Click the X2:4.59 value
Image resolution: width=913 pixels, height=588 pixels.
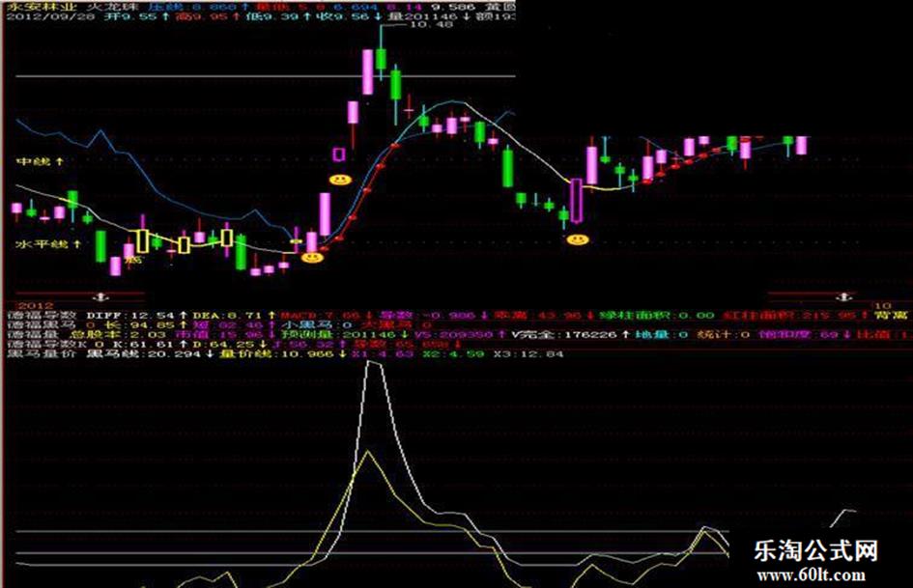click(454, 354)
